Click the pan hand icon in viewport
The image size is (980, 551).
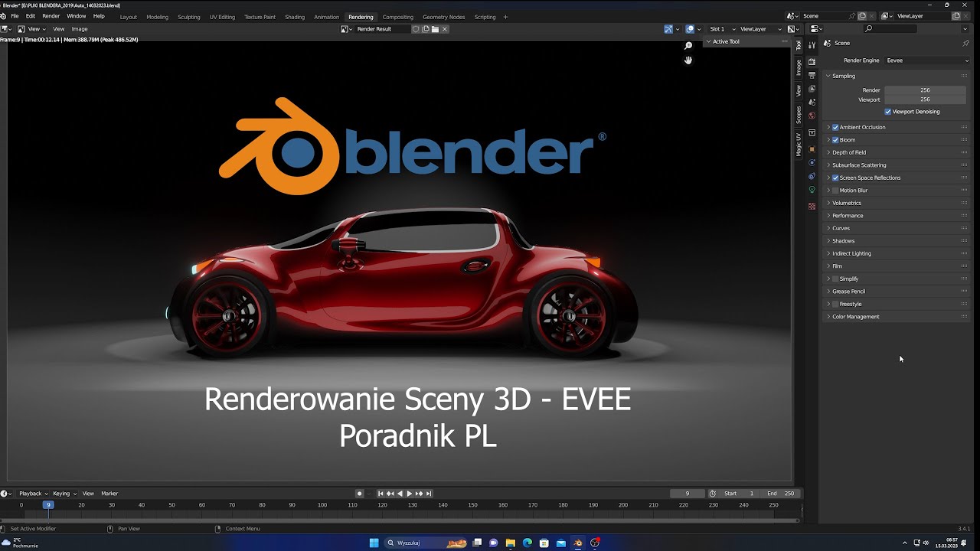click(688, 60)
